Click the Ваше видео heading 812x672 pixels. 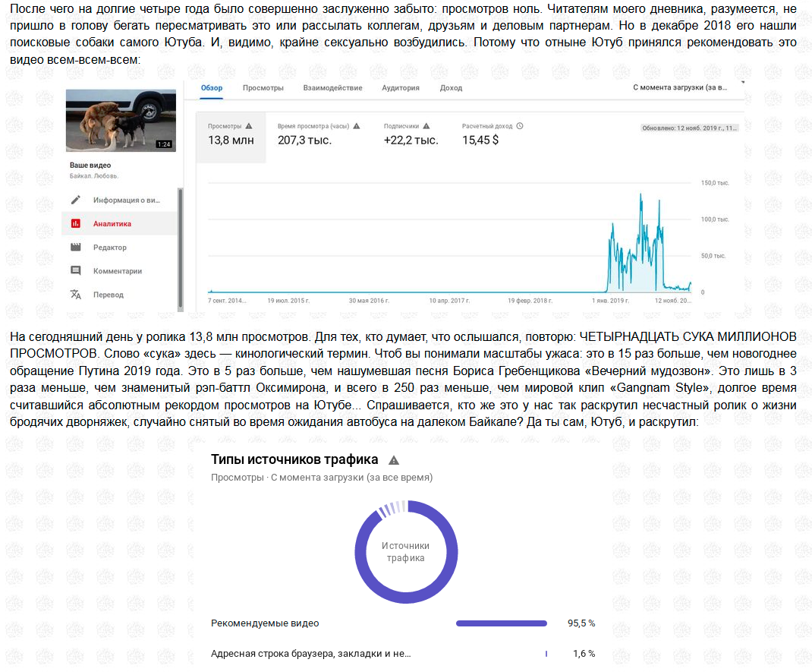(x=90, y=166)
